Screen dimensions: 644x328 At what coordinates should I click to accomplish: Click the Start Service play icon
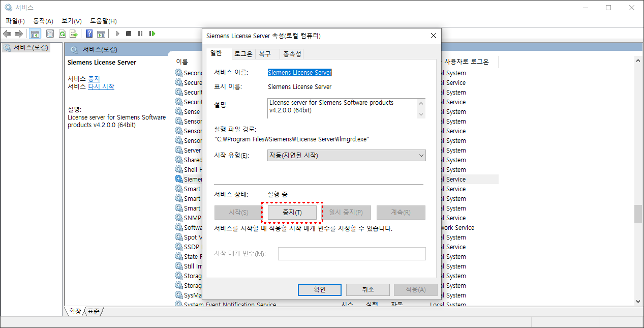click(x=117, y=34)
